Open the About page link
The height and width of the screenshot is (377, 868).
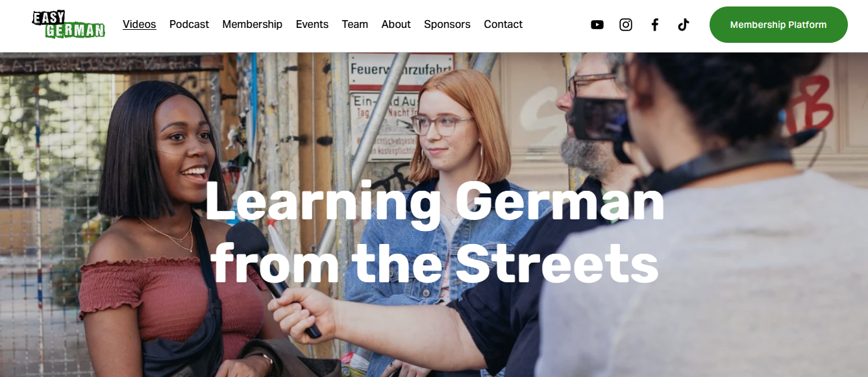pos(396,24)
